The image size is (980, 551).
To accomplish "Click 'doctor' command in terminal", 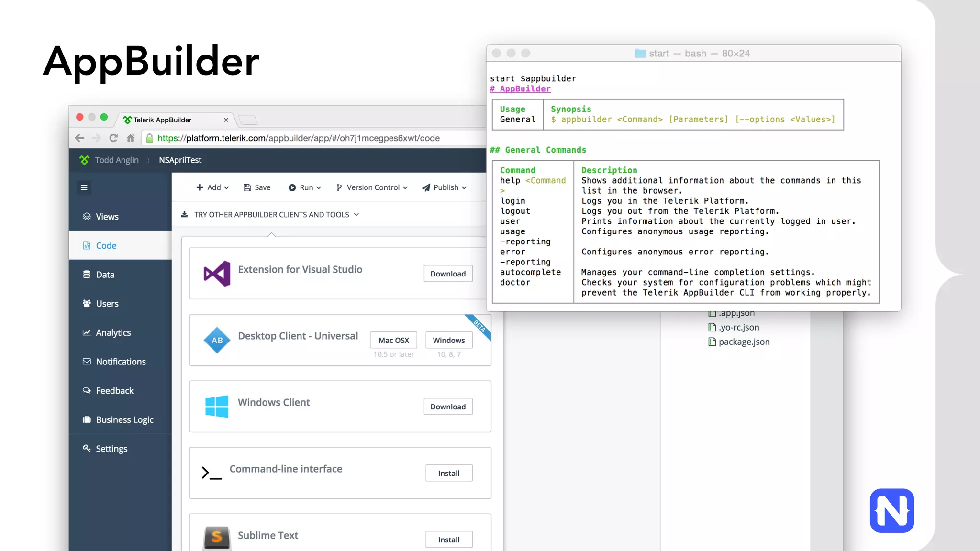I will coord(515,283).
